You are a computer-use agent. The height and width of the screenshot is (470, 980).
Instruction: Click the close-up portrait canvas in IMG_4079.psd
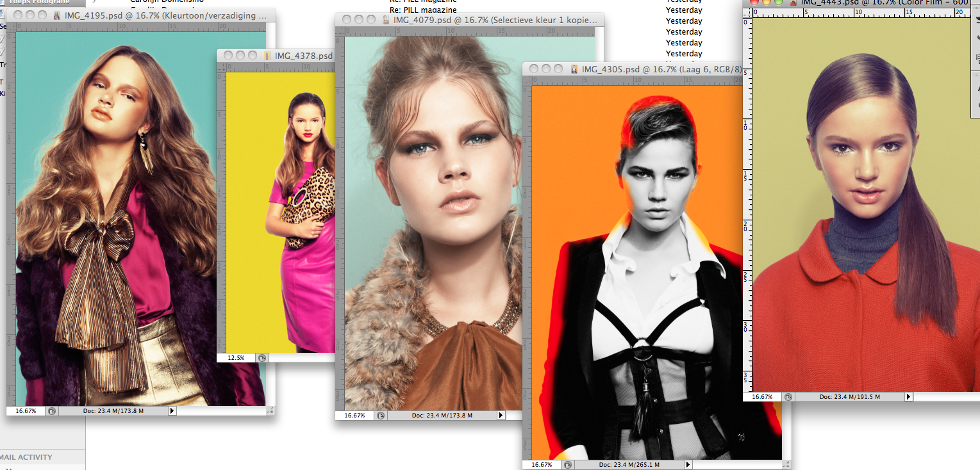click(x=434, y=223)
